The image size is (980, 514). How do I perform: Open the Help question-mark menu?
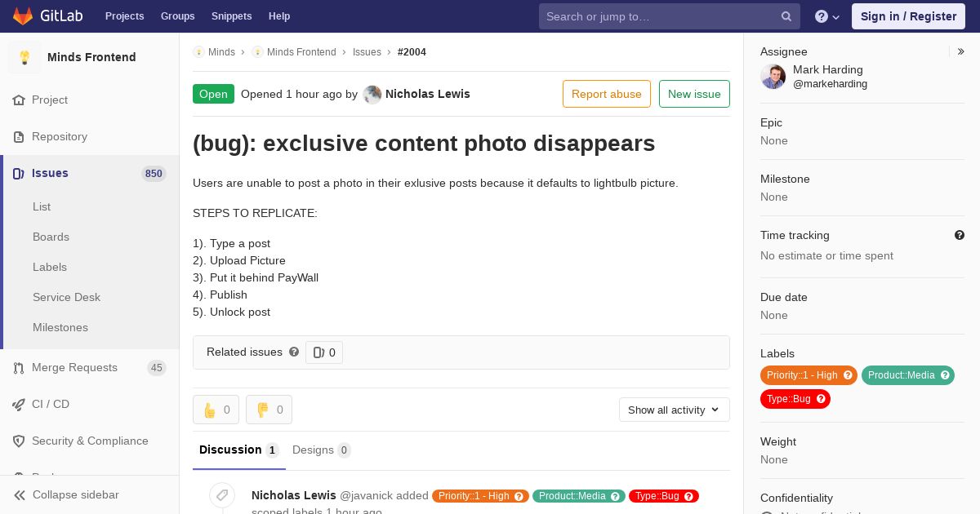(x=827, y=16)
